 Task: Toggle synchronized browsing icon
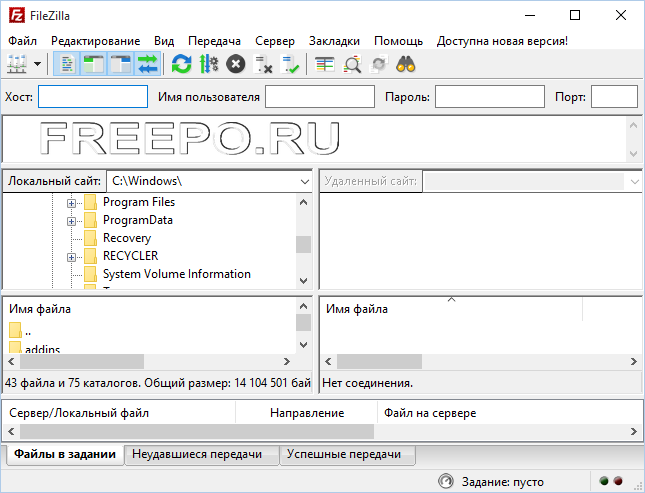379,64
